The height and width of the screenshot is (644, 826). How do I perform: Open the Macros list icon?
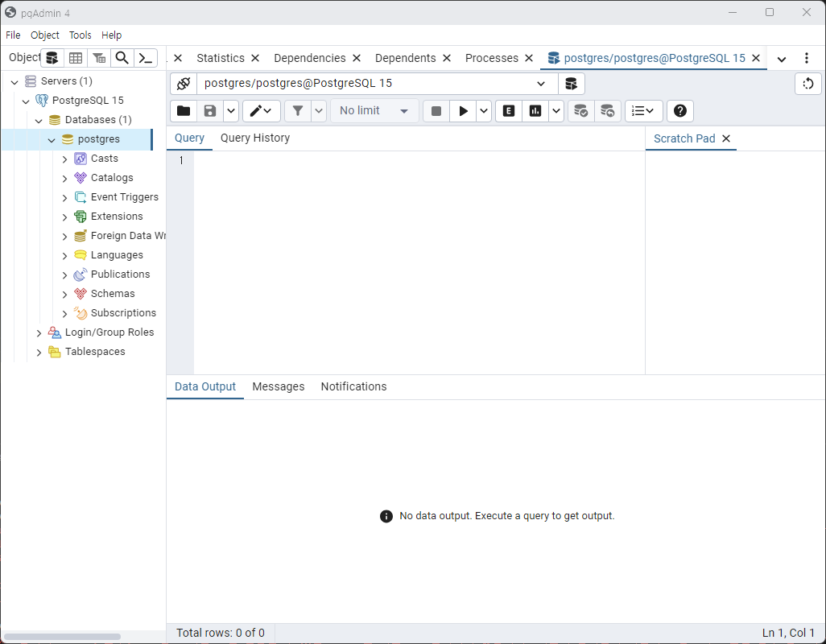[x=643, y=110]
